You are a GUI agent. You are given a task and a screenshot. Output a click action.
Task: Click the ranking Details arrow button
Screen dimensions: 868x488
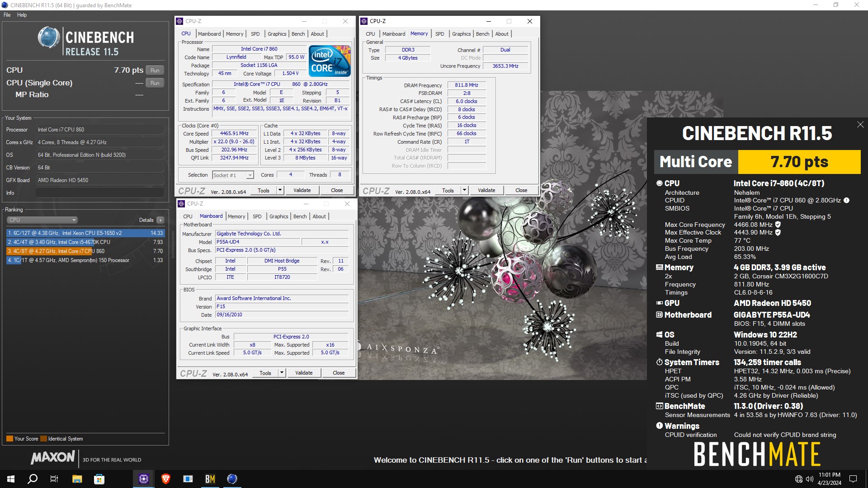pyautogui.click(x=160, y=220)
